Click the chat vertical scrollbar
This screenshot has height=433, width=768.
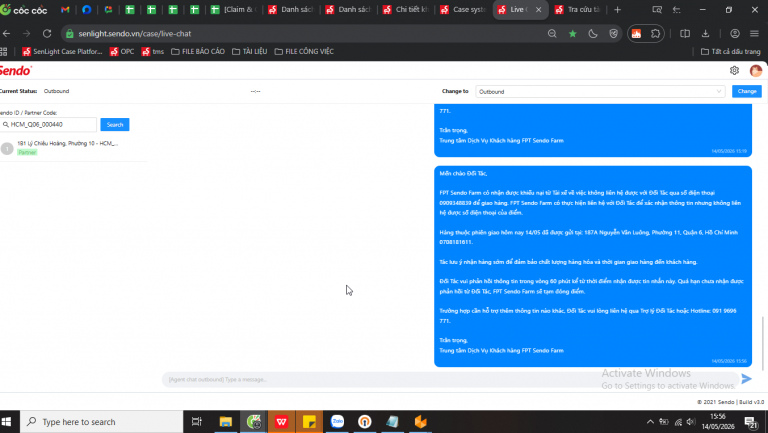(763, 343)
